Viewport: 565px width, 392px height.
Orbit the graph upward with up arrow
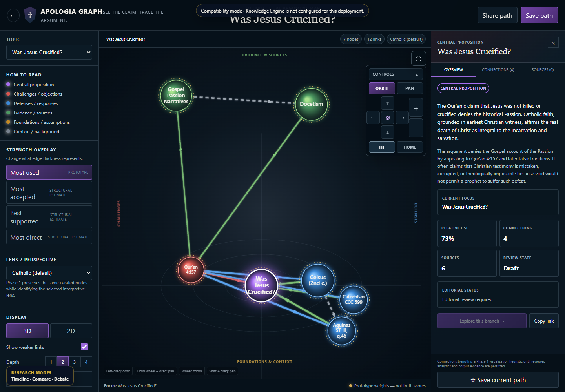[x=388, y=103]
